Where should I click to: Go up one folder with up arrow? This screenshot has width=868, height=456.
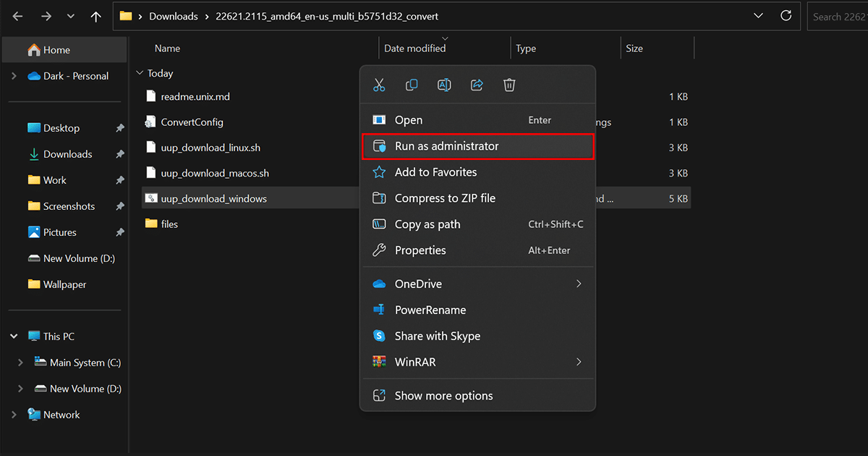pos(96,16)
